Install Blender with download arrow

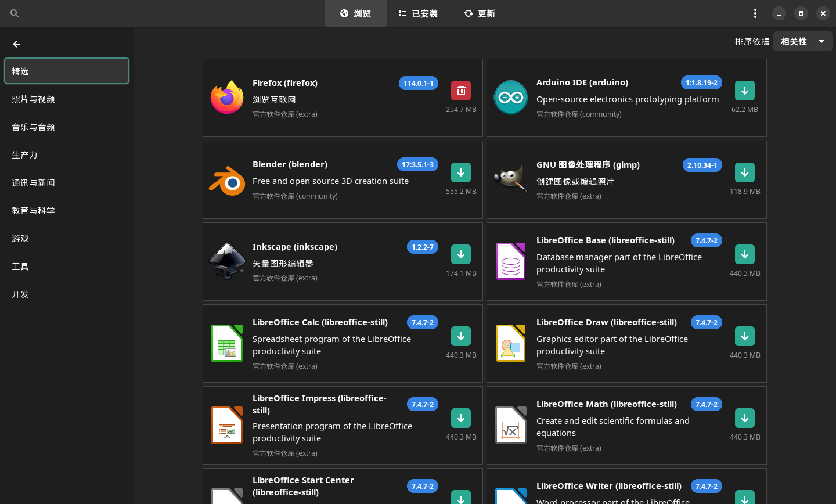pyautogui.click(x=461, y=172)
